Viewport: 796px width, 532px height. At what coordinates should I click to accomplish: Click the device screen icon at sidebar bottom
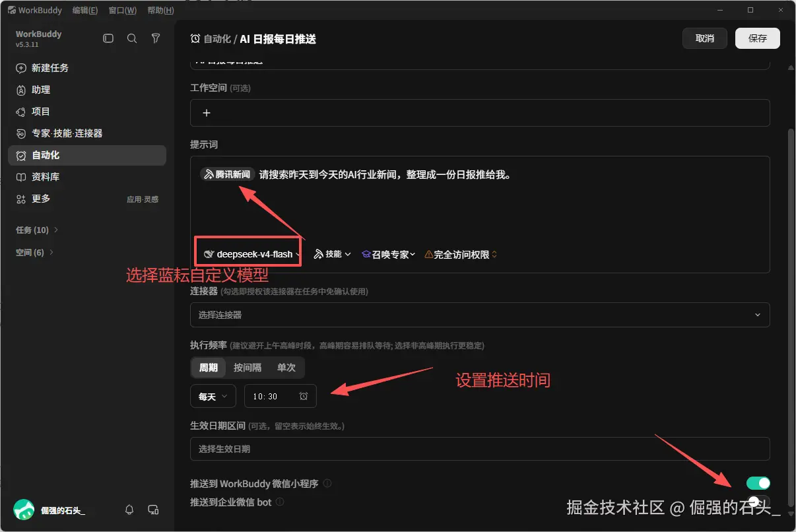tap(153, 510)
